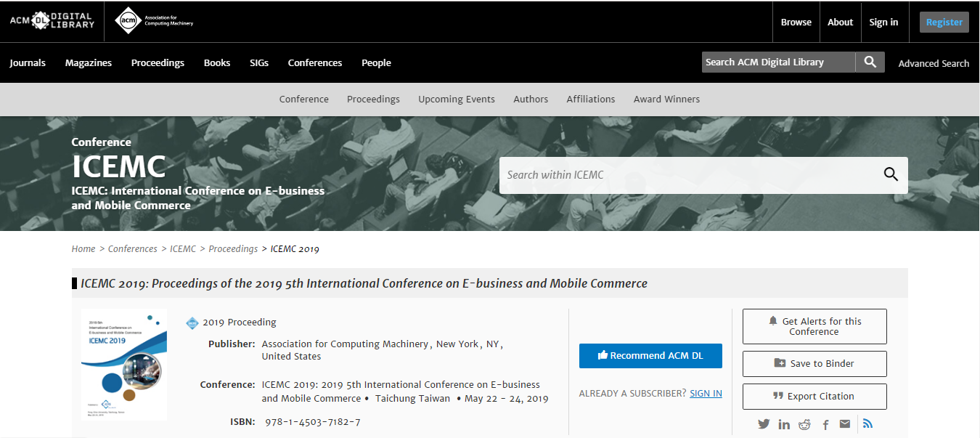The height and width of the screenshot is (438, 980).
Task: Open the RSS feed icon
Action: pos(867,423)
